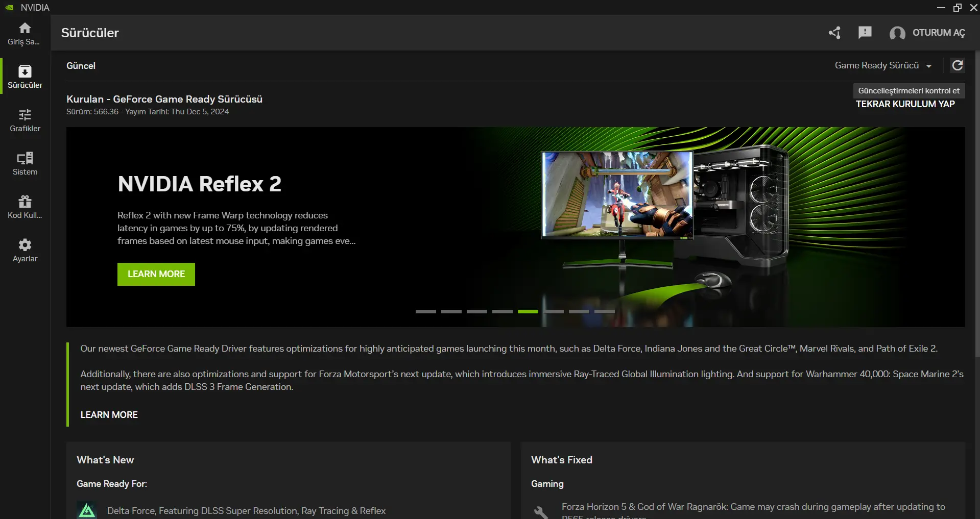Go to the Sistem sidebar section
Image resolution: width=980 pixels, height=519 pixels.
click(x=25, y=164)
